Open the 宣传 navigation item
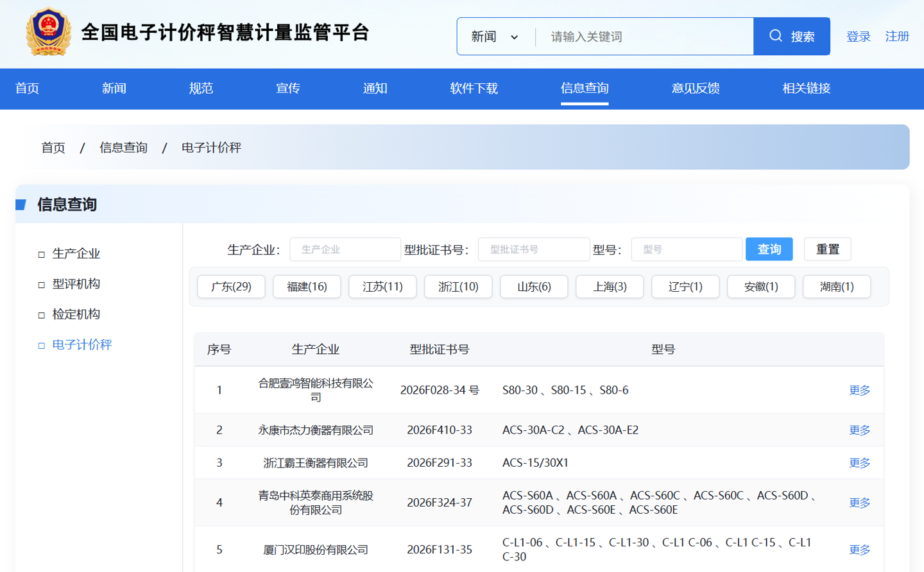This screenshot has height=572, width=924. tap(288, 88)
